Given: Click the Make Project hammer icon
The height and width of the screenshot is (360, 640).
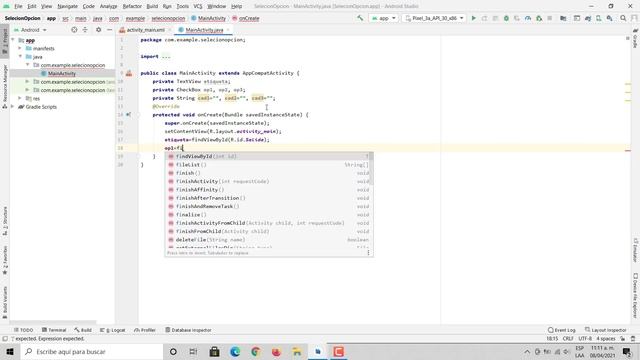Looking at the screenshot, I should [360, 18].
